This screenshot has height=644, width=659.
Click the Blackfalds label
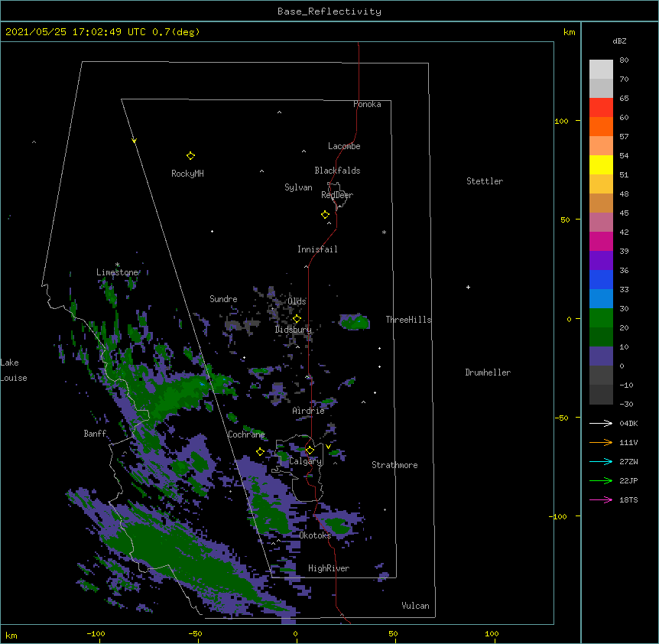click(x=337, y=171)
